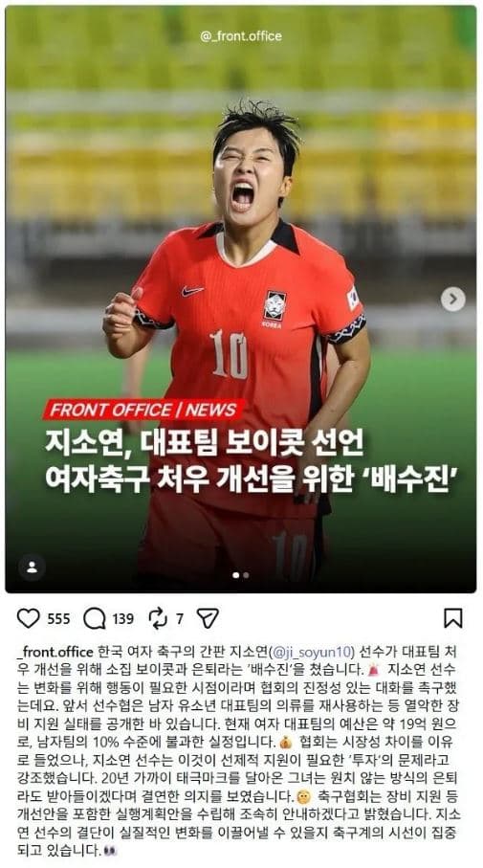Share the post with the paper plane icon
This screenshot has height=868, width=483.
pos(208,618)
